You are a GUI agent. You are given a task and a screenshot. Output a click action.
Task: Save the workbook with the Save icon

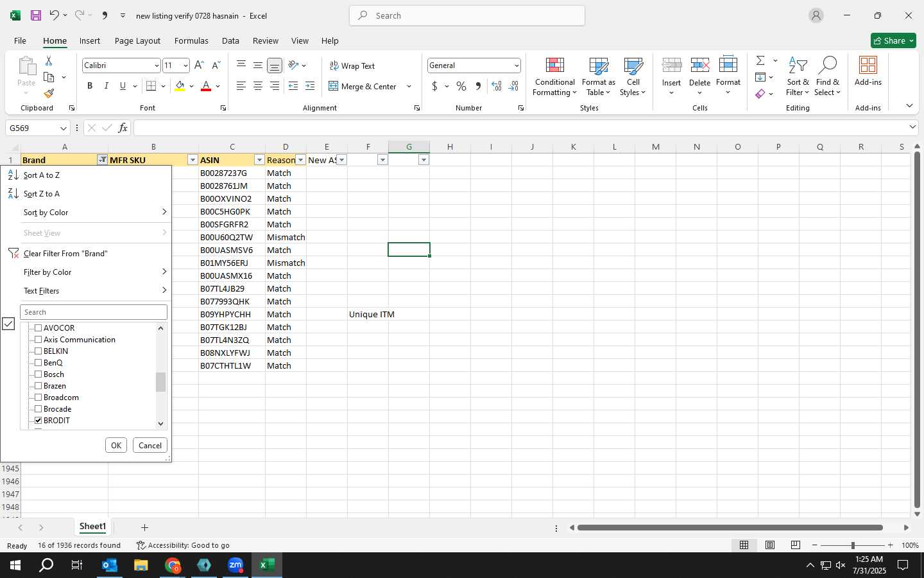coord(36,15)
